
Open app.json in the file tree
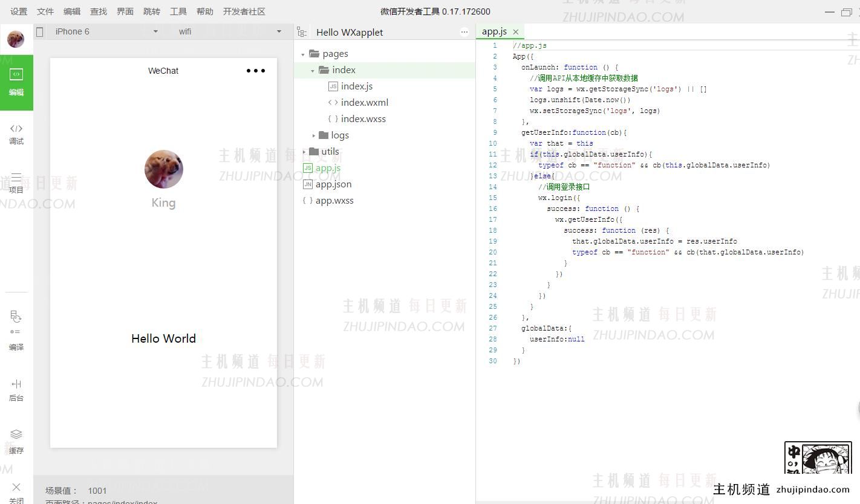pos(333,184)
